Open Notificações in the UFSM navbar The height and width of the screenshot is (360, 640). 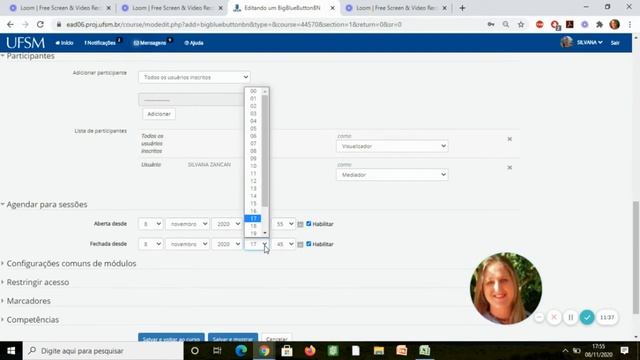(101, 43)
